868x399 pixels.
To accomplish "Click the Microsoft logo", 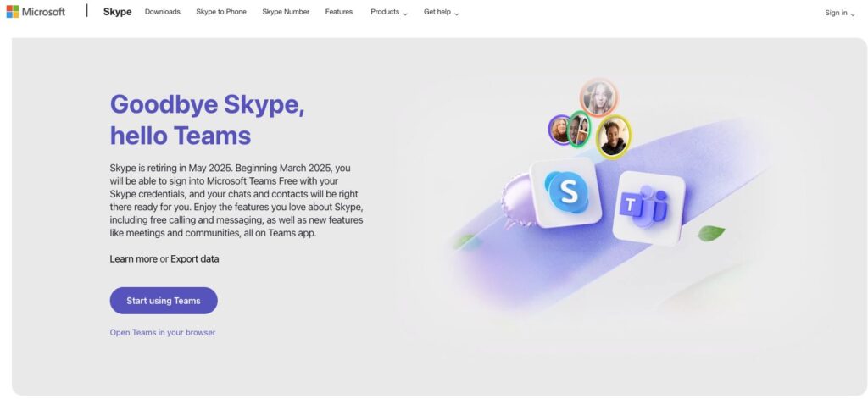I will (x=36, y=12).
